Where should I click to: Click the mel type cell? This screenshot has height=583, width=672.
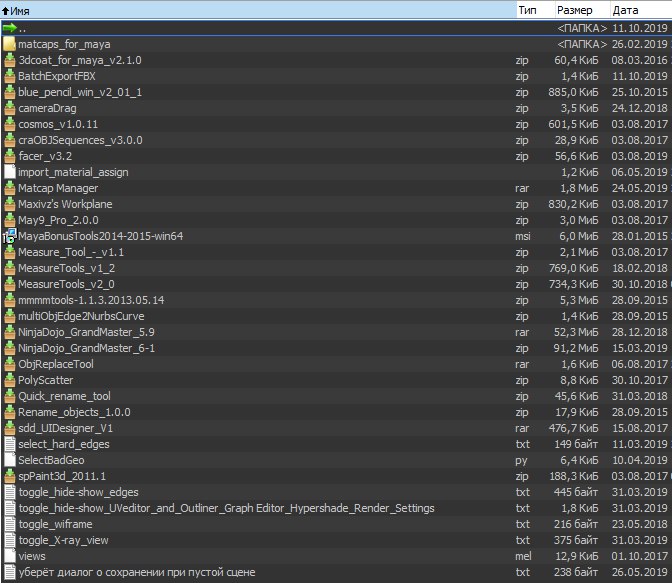[x=523, y=556]
